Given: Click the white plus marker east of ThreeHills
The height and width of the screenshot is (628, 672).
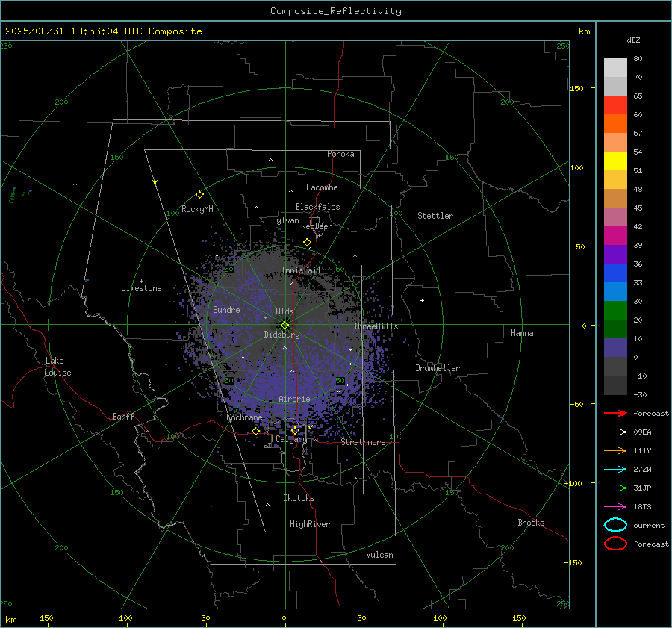Looking at the screenshot, I should pyautogui.click(x=422, y=300).
